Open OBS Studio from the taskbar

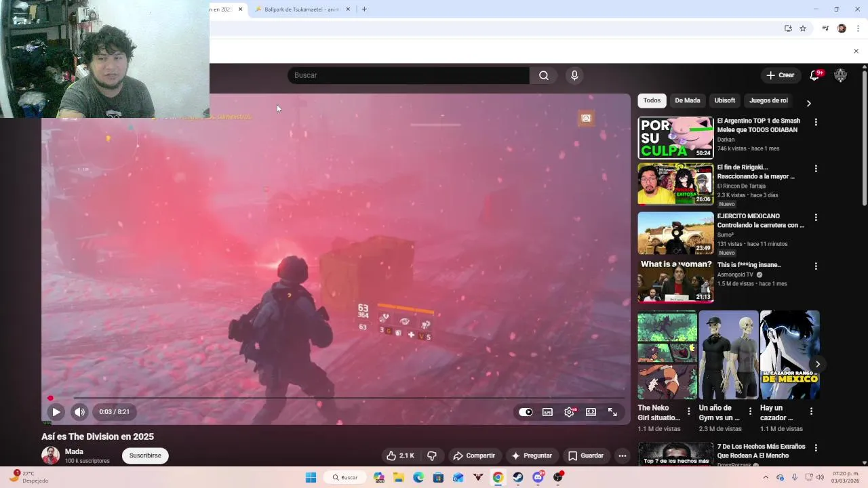pos(557,477)
